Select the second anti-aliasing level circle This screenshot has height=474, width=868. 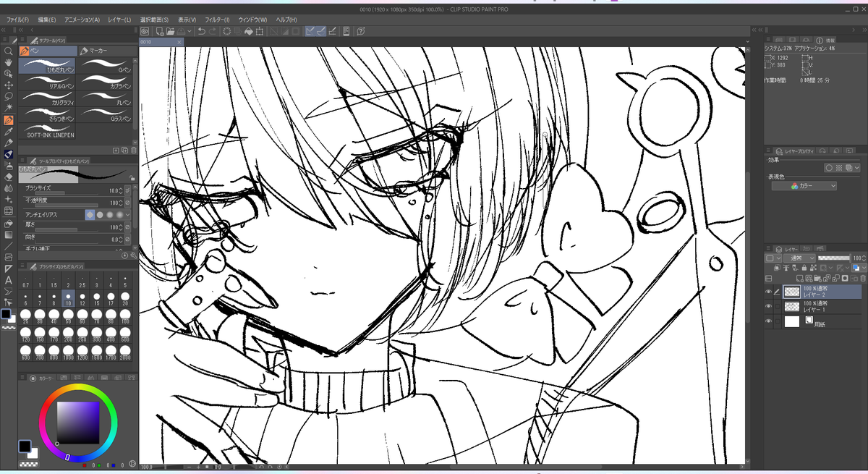[x=100, y=215]
